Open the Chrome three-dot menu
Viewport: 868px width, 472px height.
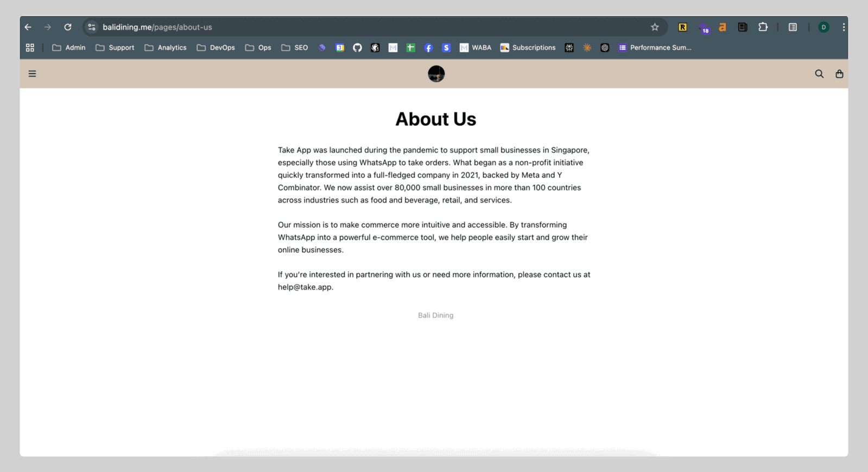pos(844,27)
